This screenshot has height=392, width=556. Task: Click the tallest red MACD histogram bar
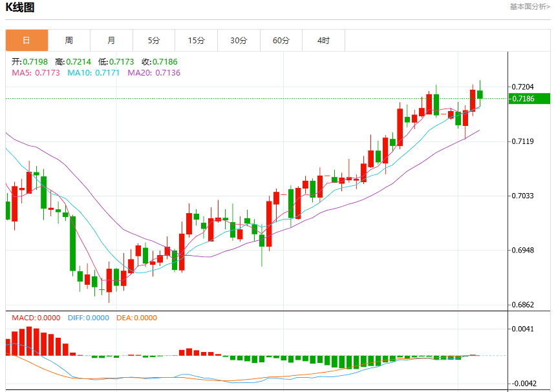[29, 341]
